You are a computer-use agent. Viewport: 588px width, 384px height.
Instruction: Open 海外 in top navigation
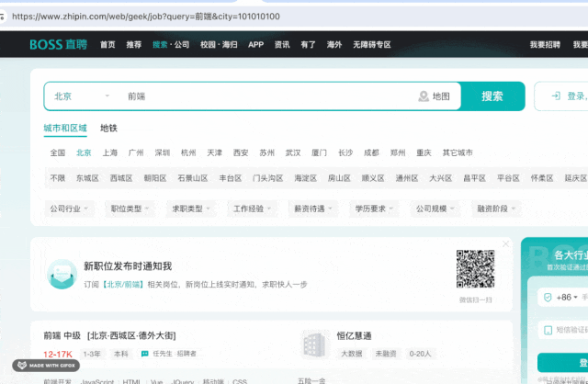pyautogui.click(x=334, y=45)
